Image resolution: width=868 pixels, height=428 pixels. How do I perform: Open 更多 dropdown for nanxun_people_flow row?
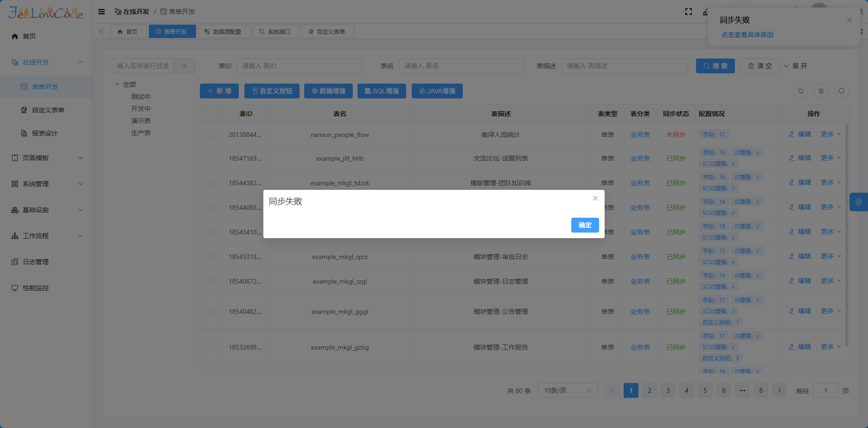[x=830, y=134]
